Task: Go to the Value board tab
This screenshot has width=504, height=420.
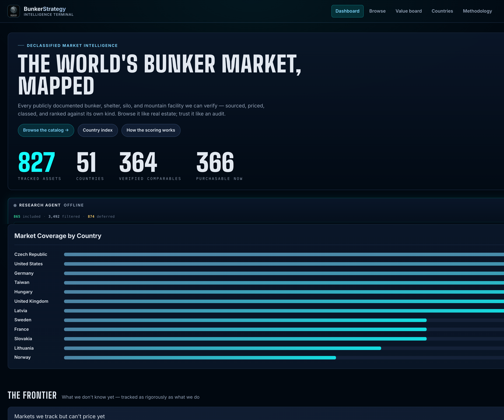Action: pyautogui.click(x=408, y=11)
